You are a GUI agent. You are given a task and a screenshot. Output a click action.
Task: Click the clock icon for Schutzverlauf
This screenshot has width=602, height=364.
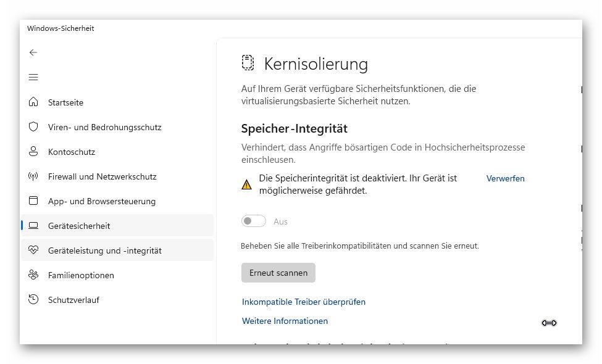point(33,300)
